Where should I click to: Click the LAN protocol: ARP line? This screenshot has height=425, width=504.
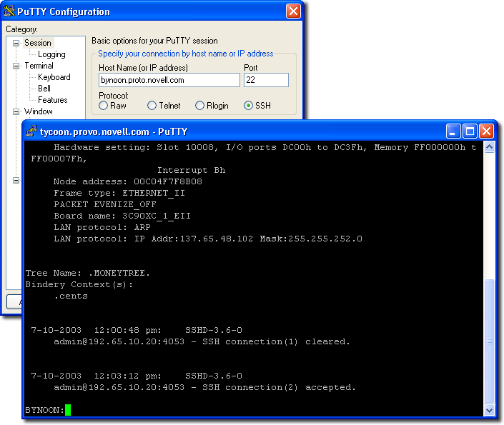tap(102, 227)
